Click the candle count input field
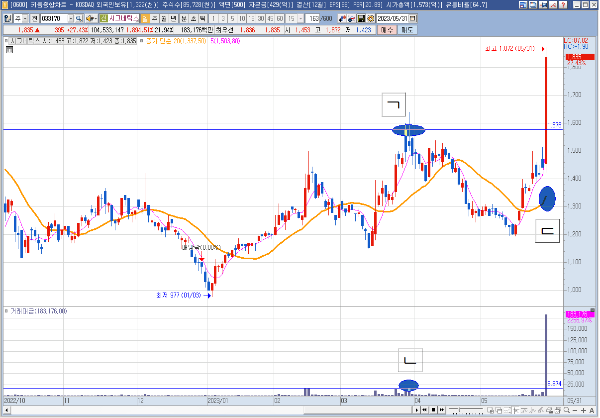Image resolution: width=600 pixels, height=418 pixels. point(312,18)
